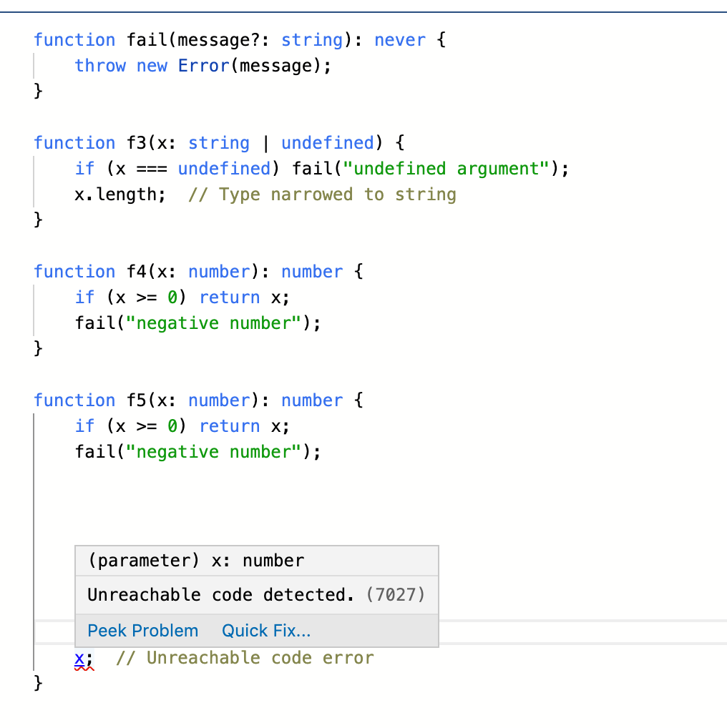Click the "never" return type
The height and width of the screenshot is (728, 727).
coord(400,40)
